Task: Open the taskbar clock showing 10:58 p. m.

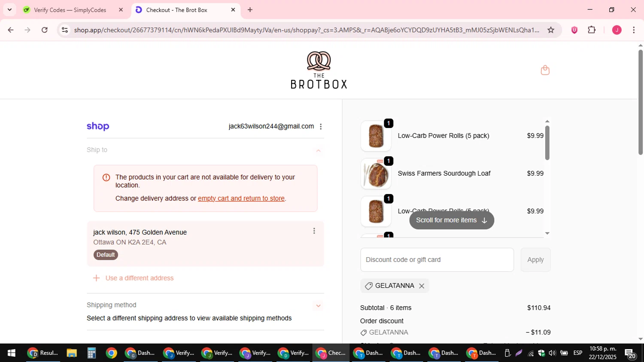Action: (x=603, y=353)
